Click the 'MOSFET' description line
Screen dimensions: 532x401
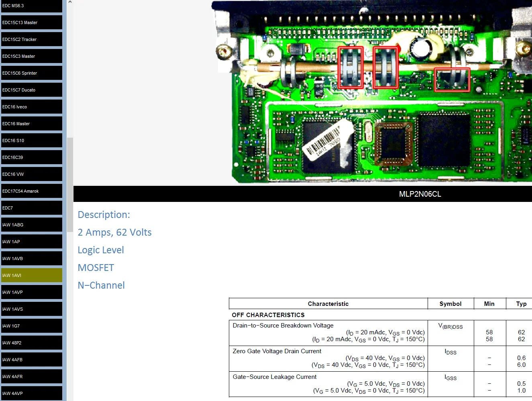(96, 268)
